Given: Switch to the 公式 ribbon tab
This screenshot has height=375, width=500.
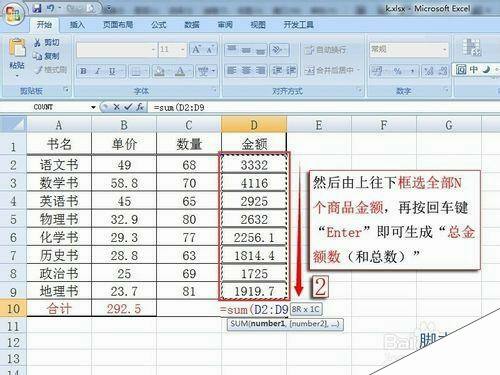Looking at the screenshot, I should [x=158, y=25].
